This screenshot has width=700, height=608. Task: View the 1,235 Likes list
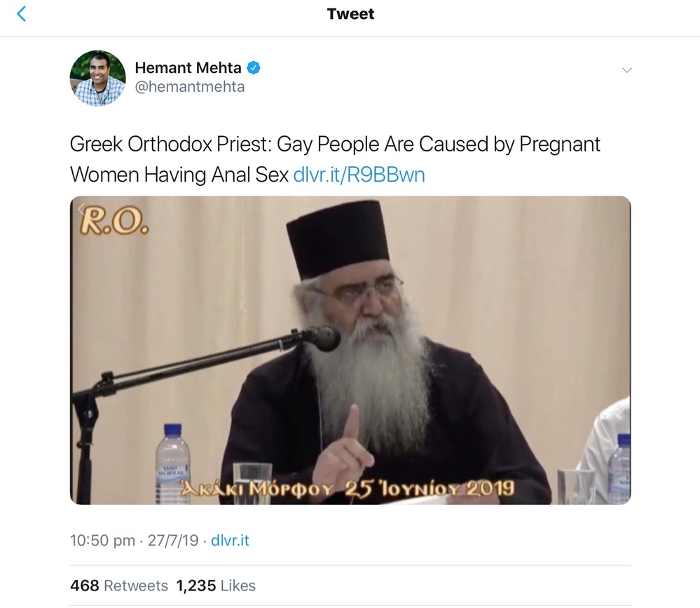coord(216,586)
